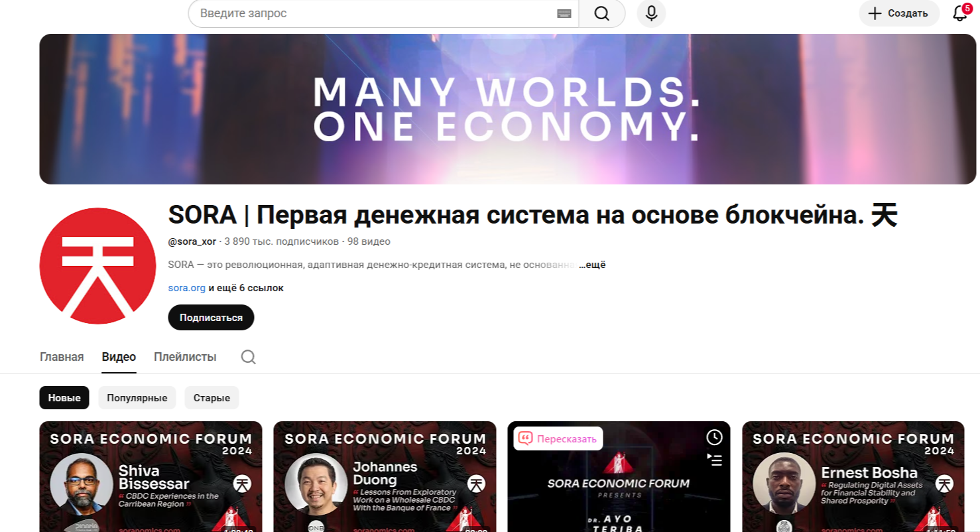980x532 pixels.
Task: Click the "Пересказать" summary button
Action: [558, 438]
